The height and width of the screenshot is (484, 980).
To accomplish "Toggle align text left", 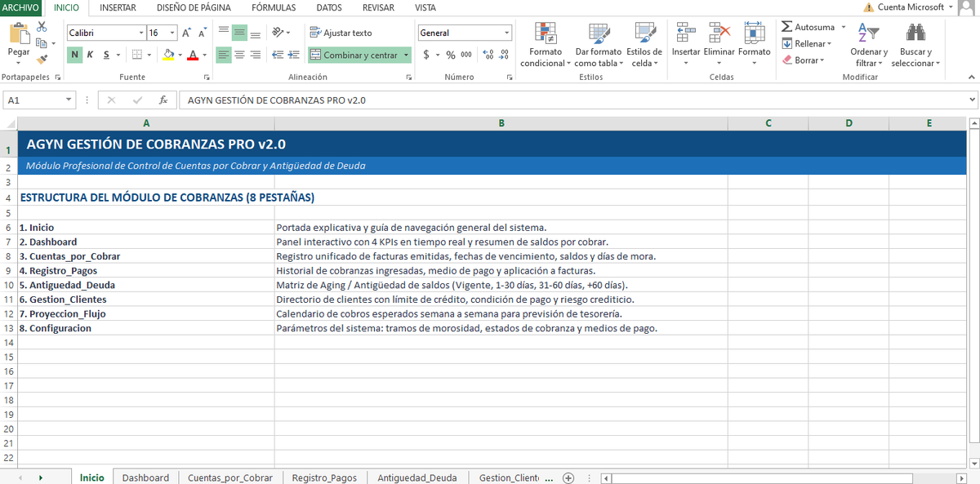I will click(224, 55).
